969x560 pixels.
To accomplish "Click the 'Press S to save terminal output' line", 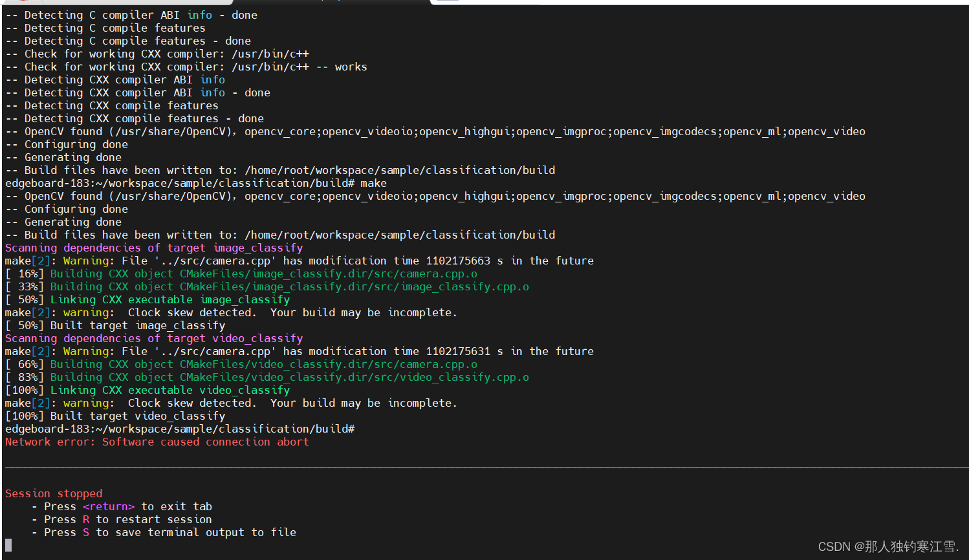I will tap(164, 533).
